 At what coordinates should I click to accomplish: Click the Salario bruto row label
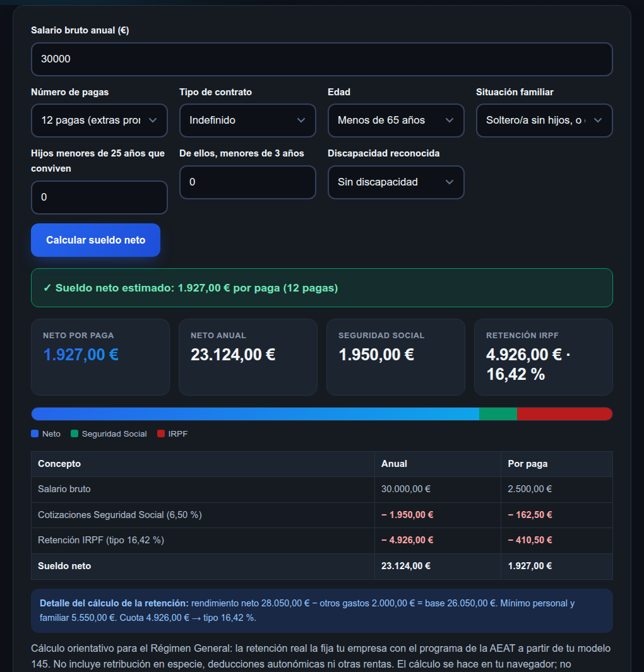(x=64, y=489)
